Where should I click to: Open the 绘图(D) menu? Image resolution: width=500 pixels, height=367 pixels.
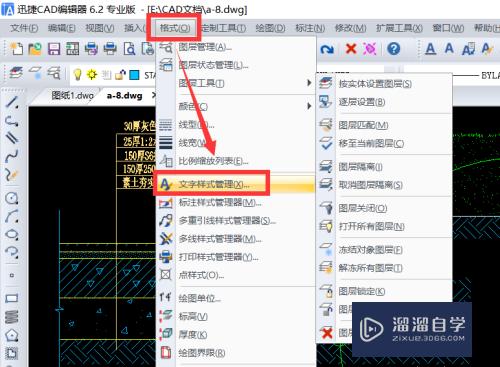[270, 28]
